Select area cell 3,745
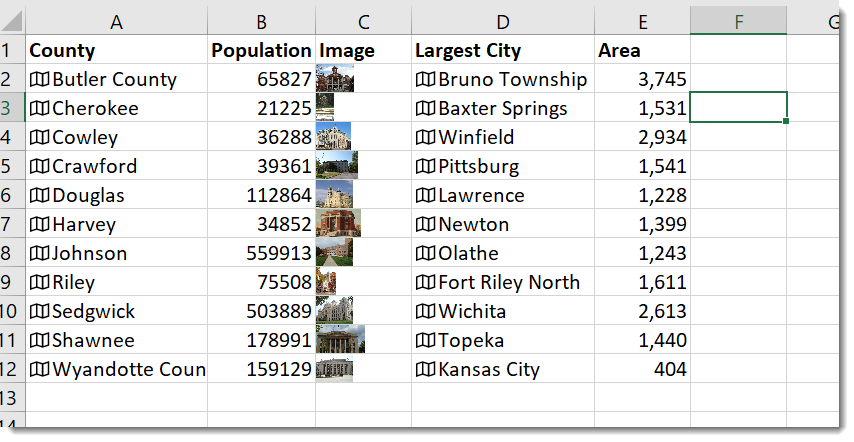This screenshot has width=854, height=442. coord(643,79)
